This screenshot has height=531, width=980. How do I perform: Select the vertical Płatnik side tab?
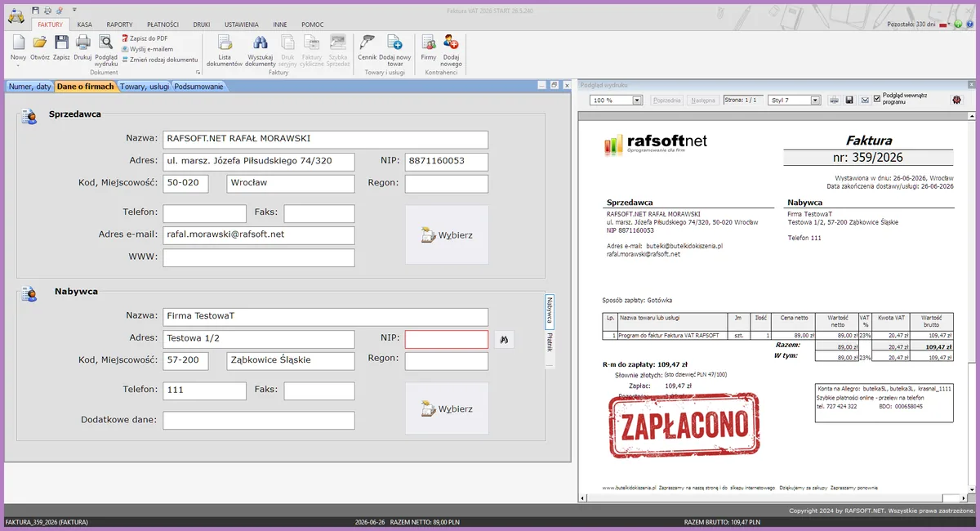coord(550,344)
